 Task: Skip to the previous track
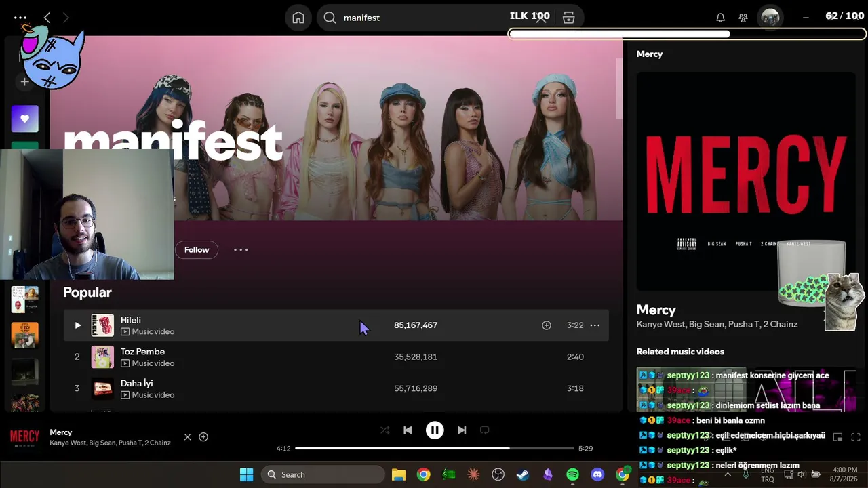[408, 430]
